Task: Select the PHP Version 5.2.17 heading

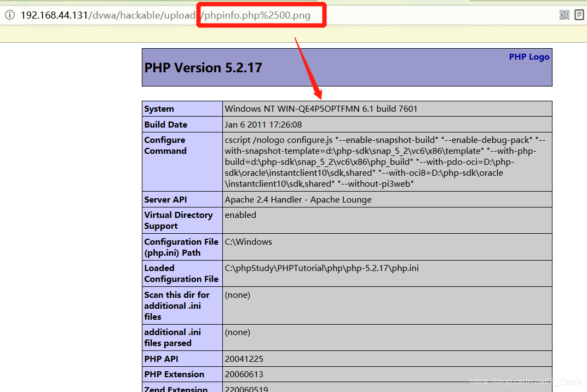Action: click(203, 68)
